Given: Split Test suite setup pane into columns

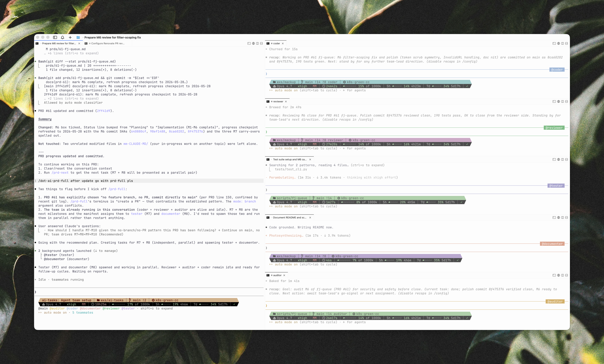Looking at the screenshot, I should (562, 159).
